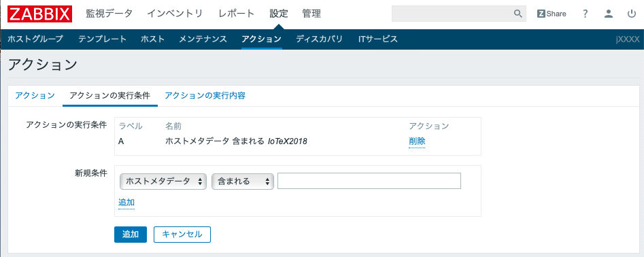Image resolution: width=644 pixels, height=257 pixels.
Task: Click the new condition value text field
Action: click(x=369, y=181)
